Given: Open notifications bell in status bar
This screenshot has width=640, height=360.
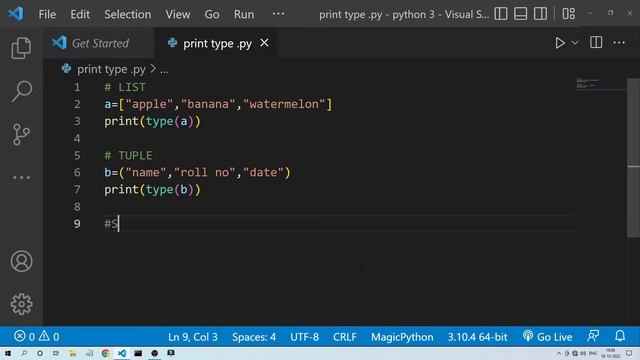Looking at the screenshot, I should point(620,336).
